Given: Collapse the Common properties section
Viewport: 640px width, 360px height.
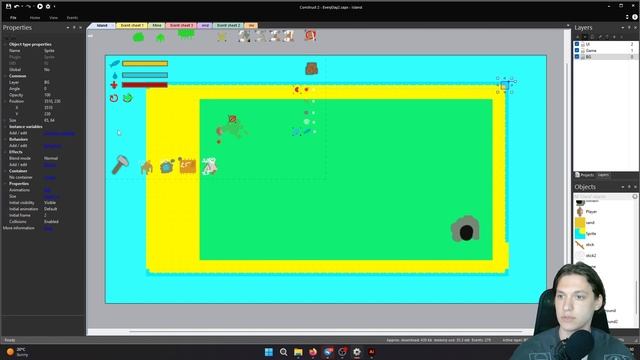Looking at the screenshot, I should click(5, 76).
